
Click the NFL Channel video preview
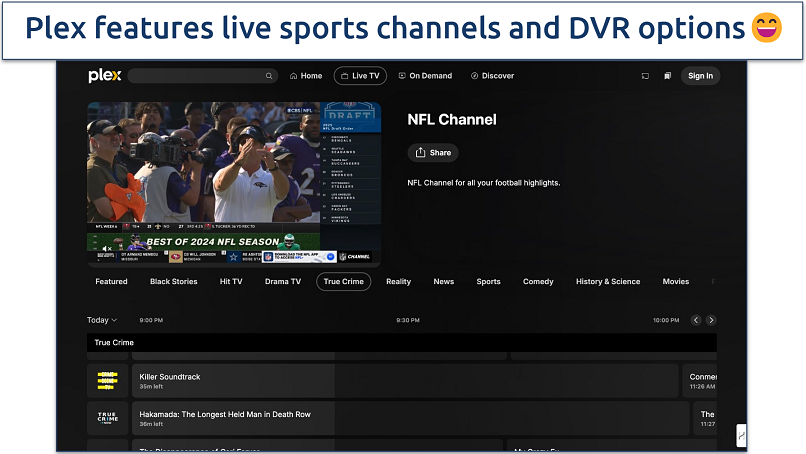coord(234,184)
